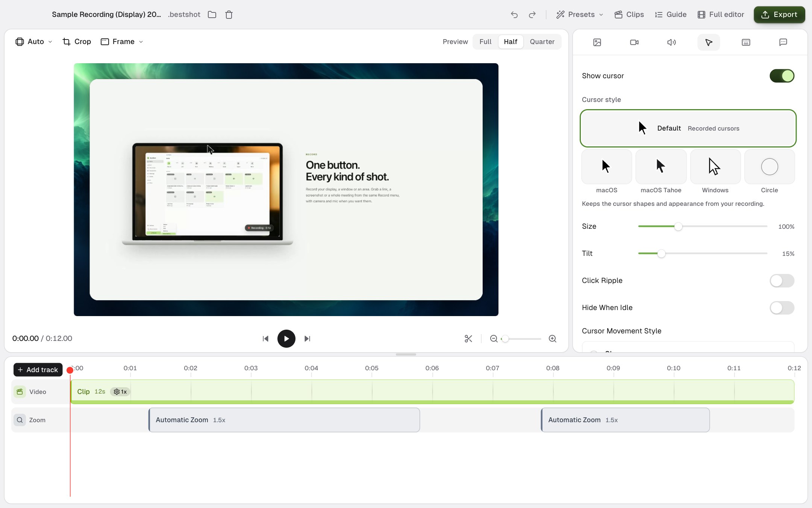The image size is (812, 508).
Task: Adjust the cursor Tilt slider
Action: pyautogui.click(x=703, y=254)
